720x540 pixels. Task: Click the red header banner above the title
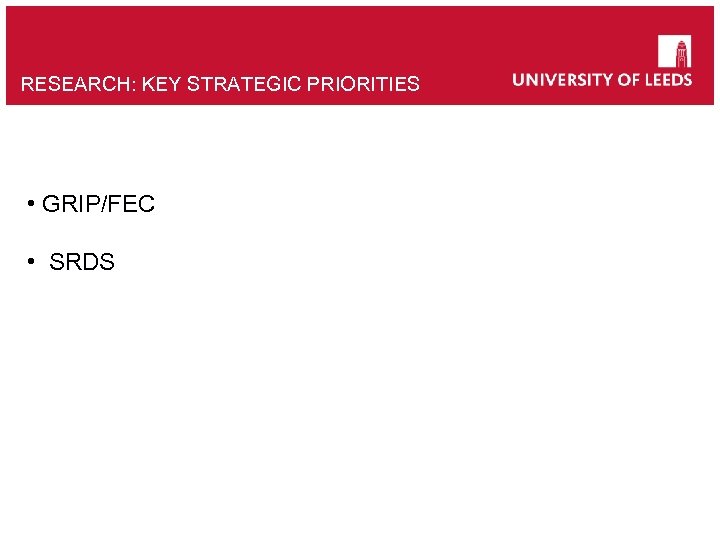tap(250, 35)
